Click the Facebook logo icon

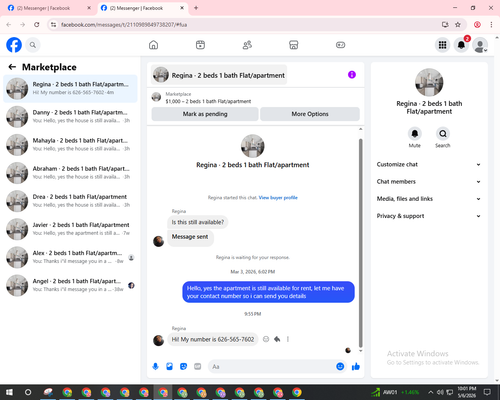click(14, 45)
